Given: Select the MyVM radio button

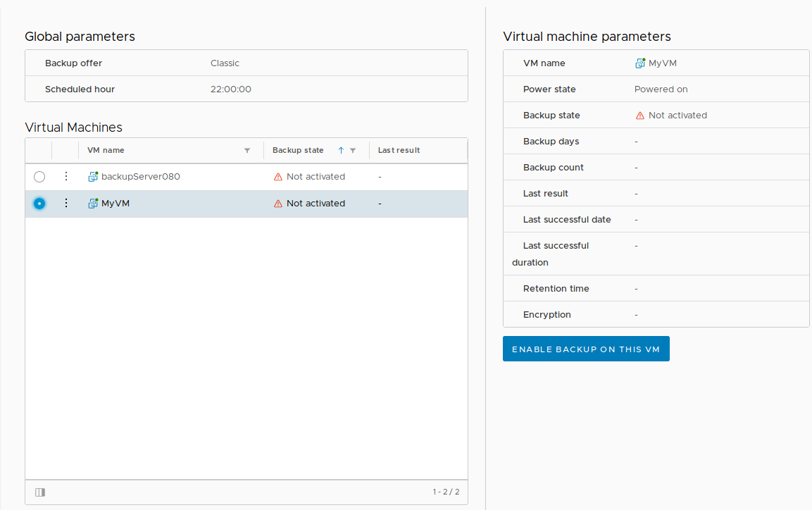Looking at the screenshot, I should coord(39,203).
